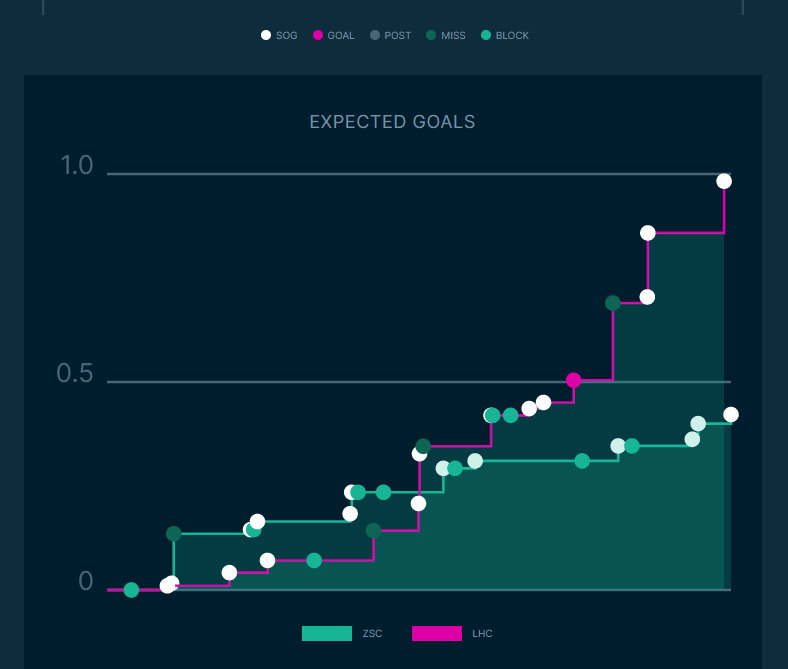Hide the BLOCK series via its legend label
788x669 pixels.
tap(512, 36)
